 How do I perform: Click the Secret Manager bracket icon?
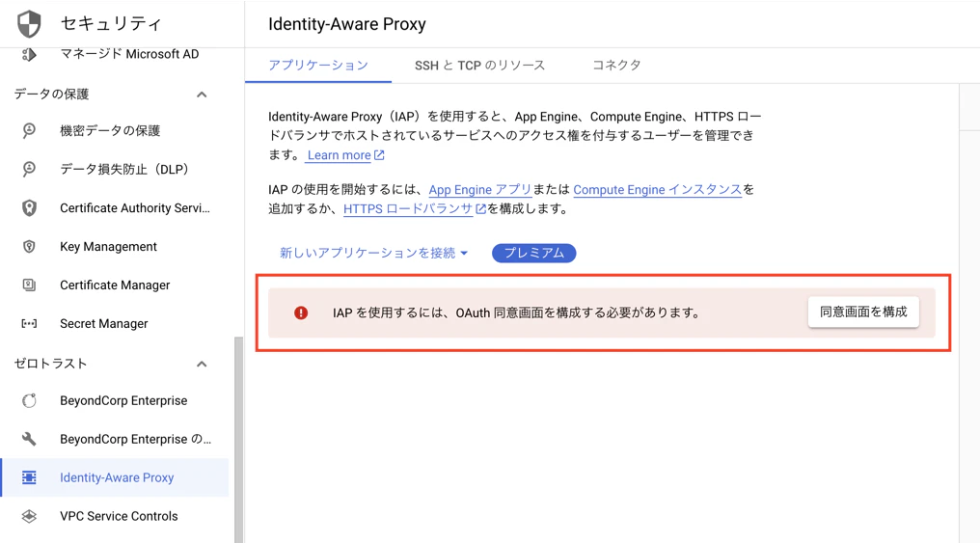click(x=29, y=324)
